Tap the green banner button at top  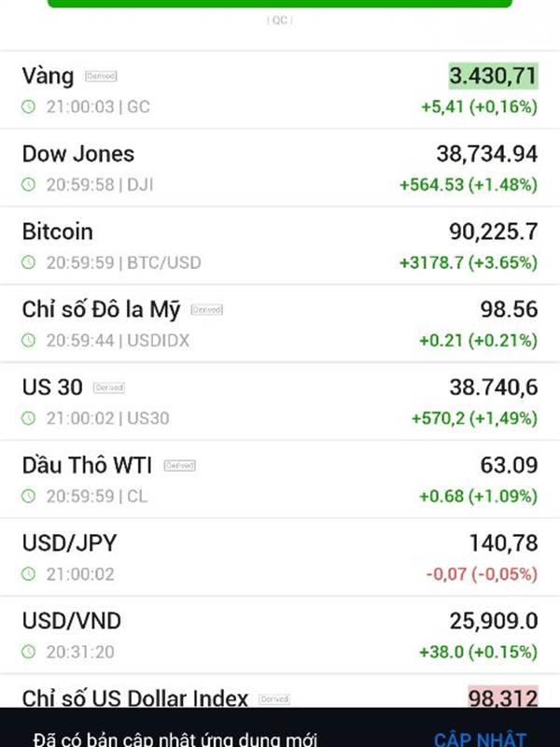(x=280, y=4)
